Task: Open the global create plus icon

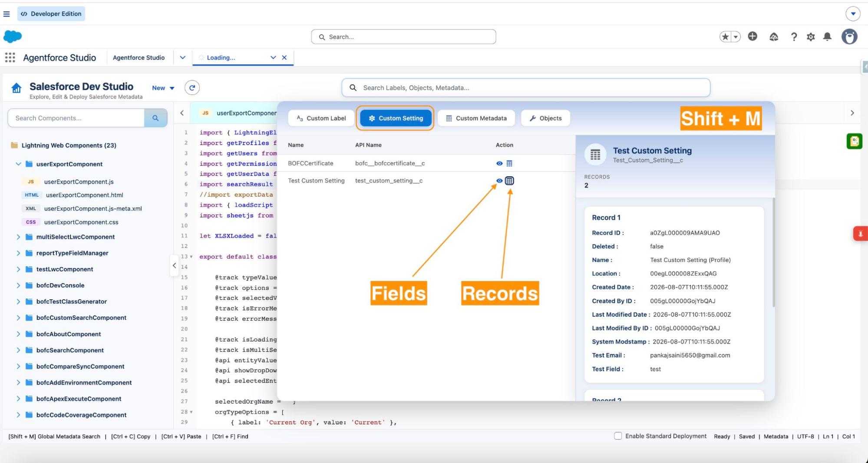Action: pyautogui.click(x=752, y=36)
